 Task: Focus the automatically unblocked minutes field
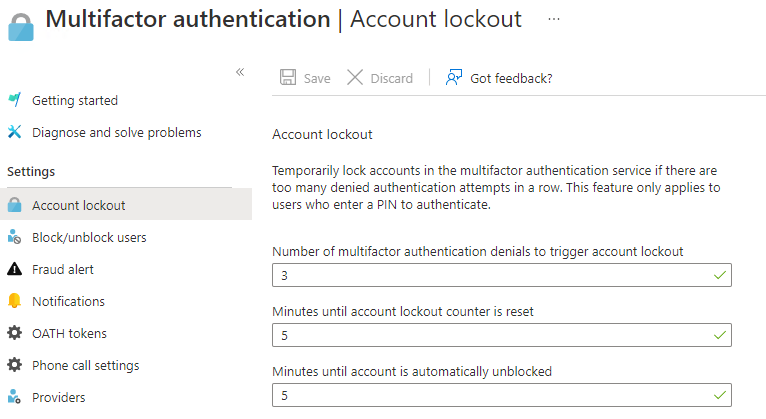(502, 395)
